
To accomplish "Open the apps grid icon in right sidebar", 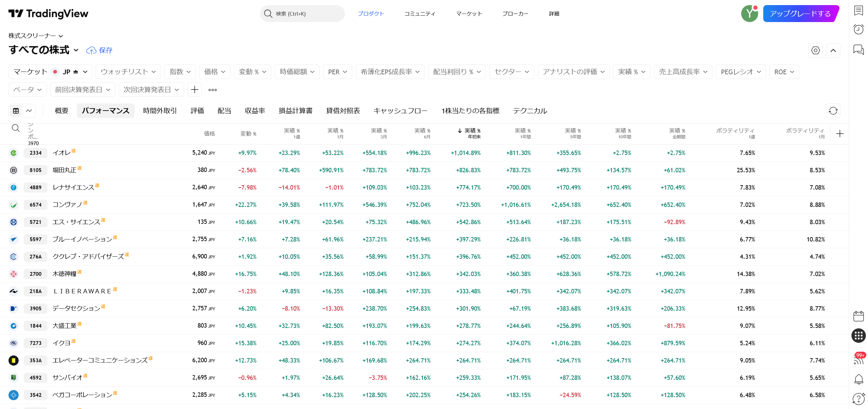I will [859, 336].
